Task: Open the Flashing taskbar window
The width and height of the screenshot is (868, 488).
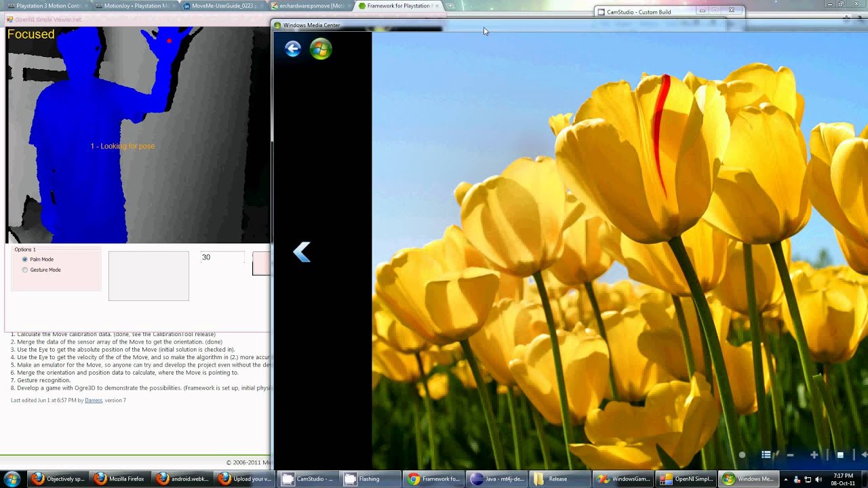Action: coord(370,479)
